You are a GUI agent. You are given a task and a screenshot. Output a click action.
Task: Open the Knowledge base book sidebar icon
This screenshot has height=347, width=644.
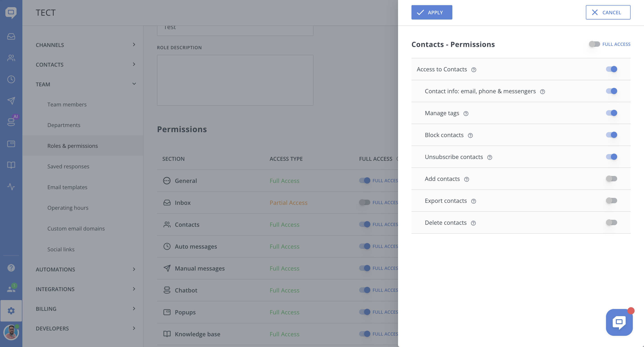tap(11, 165)
